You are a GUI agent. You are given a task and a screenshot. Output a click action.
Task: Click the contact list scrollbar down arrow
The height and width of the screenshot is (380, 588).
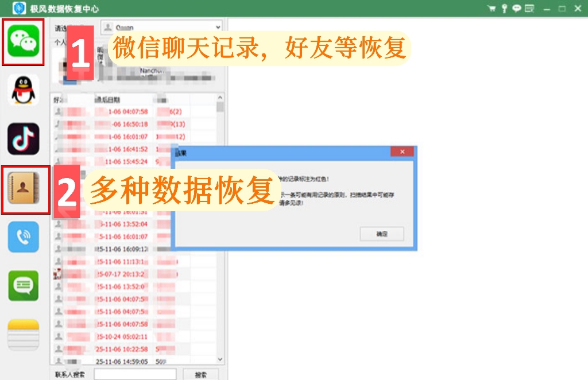[220, 359]
